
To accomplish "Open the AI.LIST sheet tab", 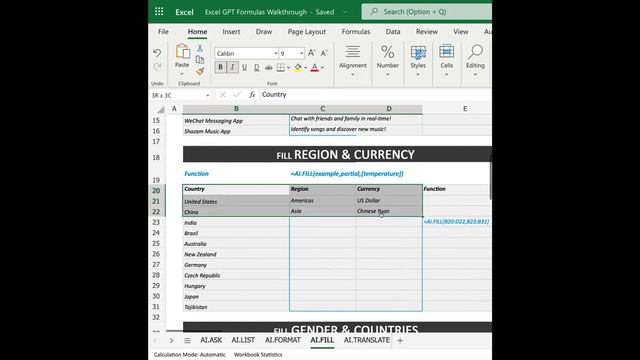I will click(243, 340).
